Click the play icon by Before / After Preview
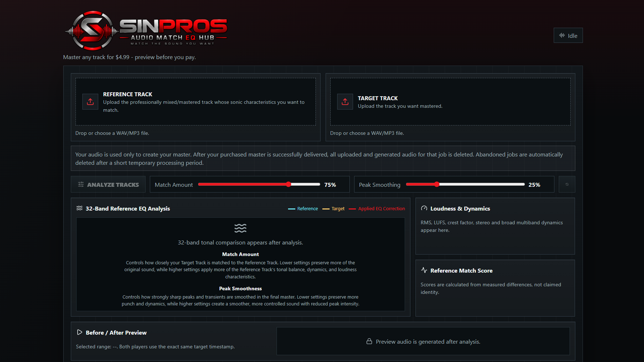Viewport: 644px width, 362px height. 80,332
